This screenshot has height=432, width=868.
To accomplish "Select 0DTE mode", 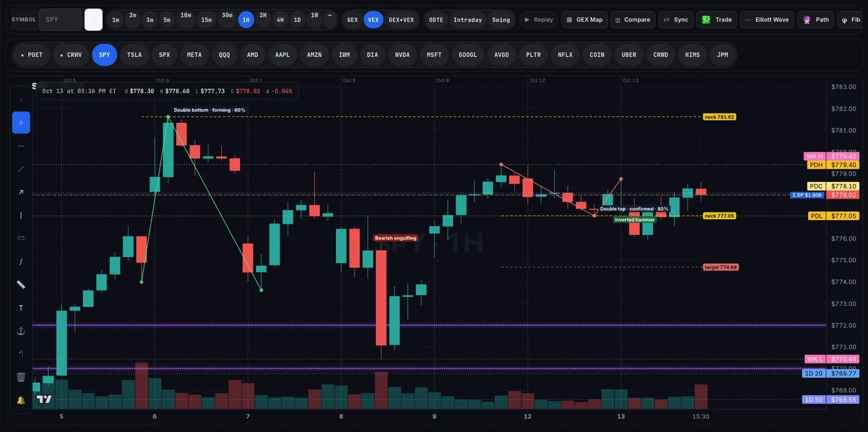I will pos(436,20).
